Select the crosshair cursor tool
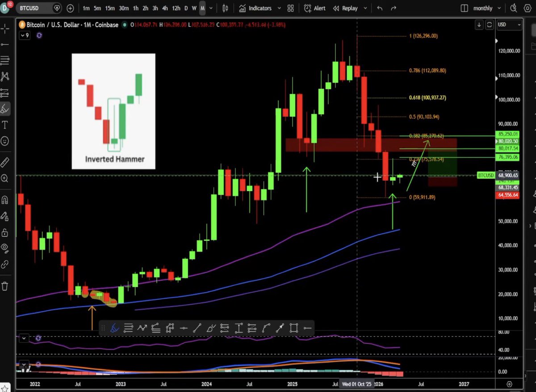This screenshot has height=392, width=536. click(5, 29)
